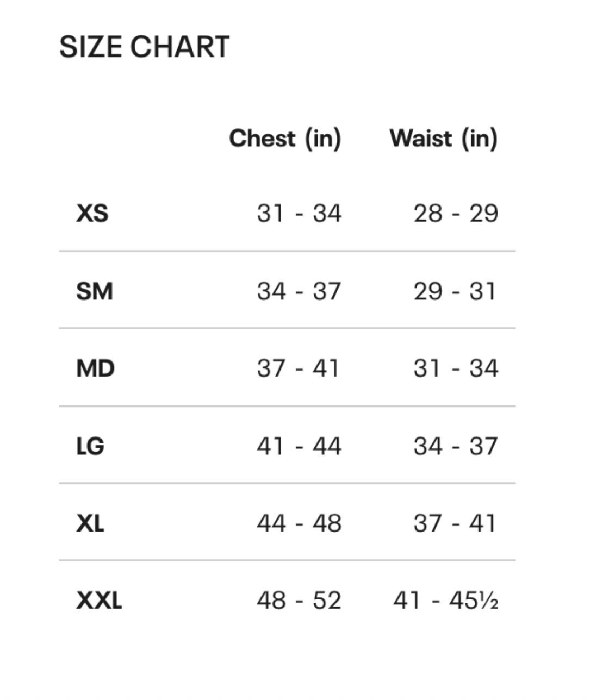This screenshot has width=609, height=700.
Task: Click the XS size row label
Action: pyautogui.click(x=92, y=213)
